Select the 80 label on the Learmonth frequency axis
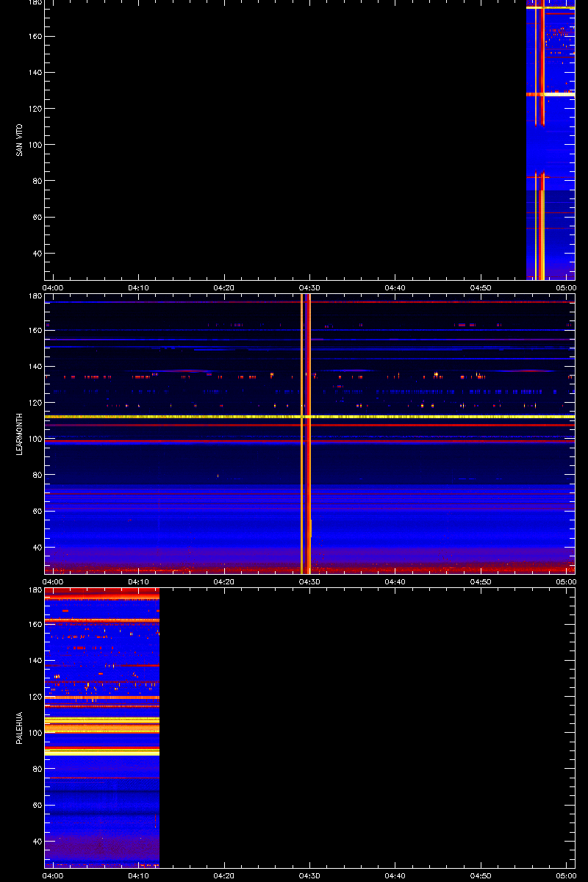 (37, 475)
